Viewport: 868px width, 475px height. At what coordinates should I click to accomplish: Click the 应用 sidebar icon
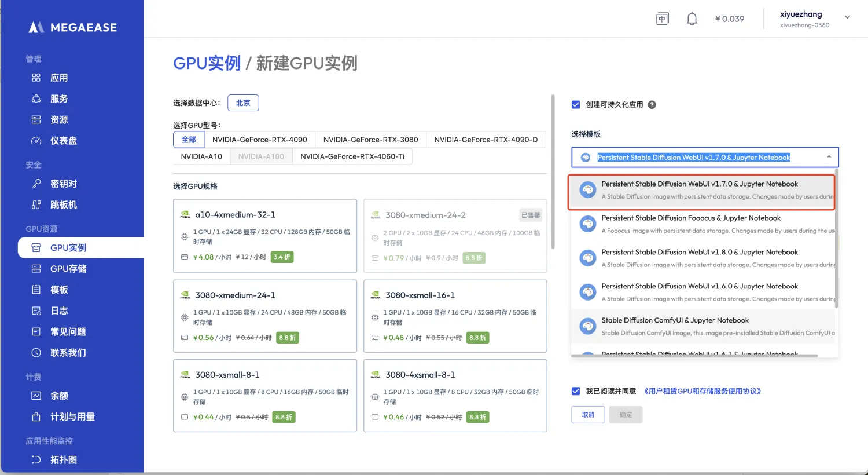pos(36,78)
